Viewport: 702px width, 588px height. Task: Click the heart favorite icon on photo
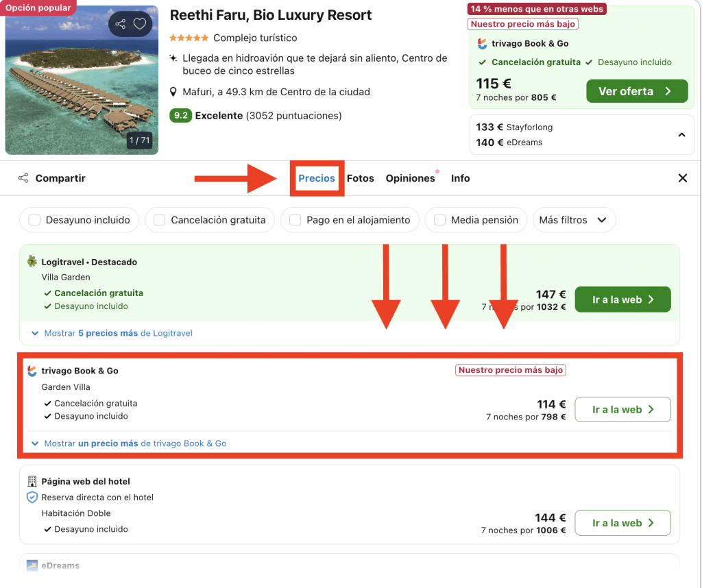click(140, 24)
